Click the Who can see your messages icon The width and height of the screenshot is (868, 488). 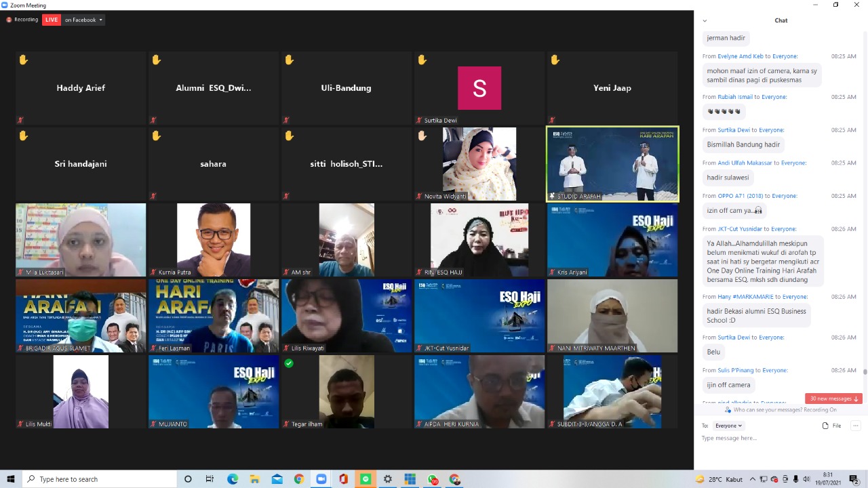728,410
